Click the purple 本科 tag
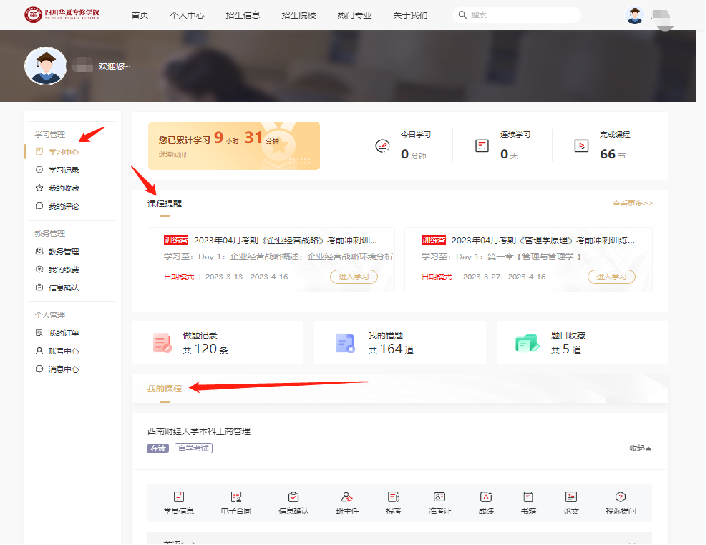706x545 pixels. pyautogui.click(x=158, y=448)
